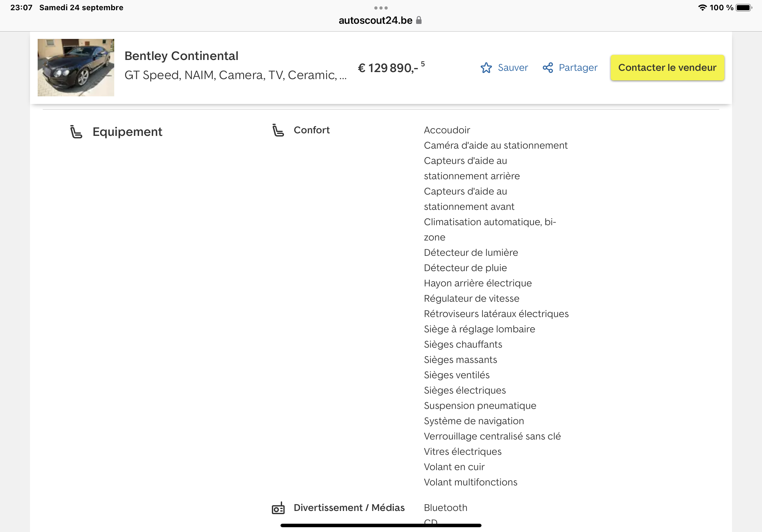The width and height of the screenshot is (762, 532).
Task: Tap the Wi-Fi status icon
Action: click(702, 8)
